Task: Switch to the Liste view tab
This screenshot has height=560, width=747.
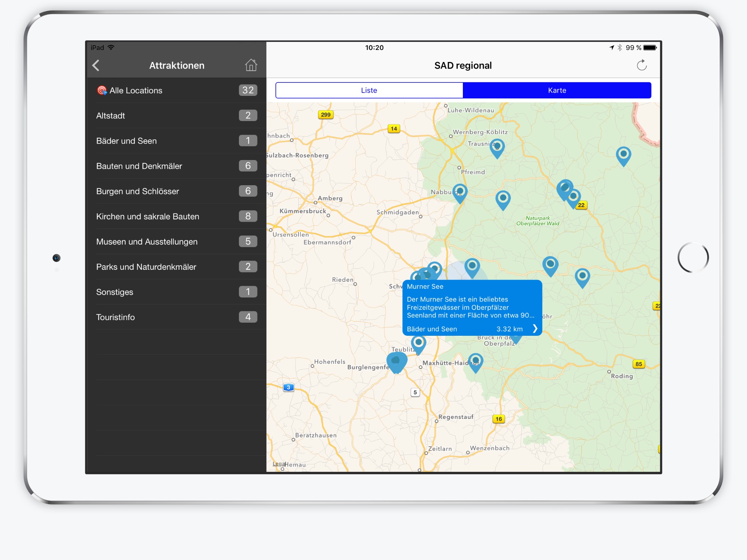Action: point(369,90)
